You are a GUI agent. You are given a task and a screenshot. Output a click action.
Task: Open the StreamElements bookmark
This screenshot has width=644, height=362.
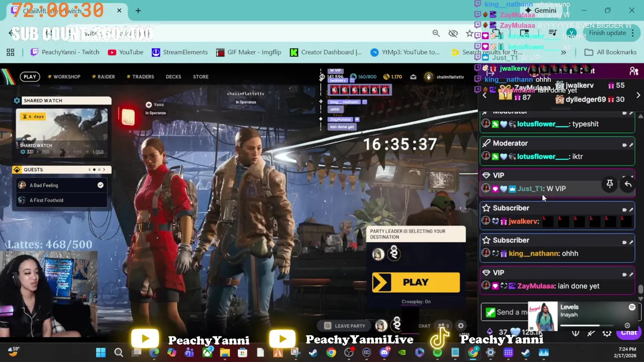click(180, 52)
